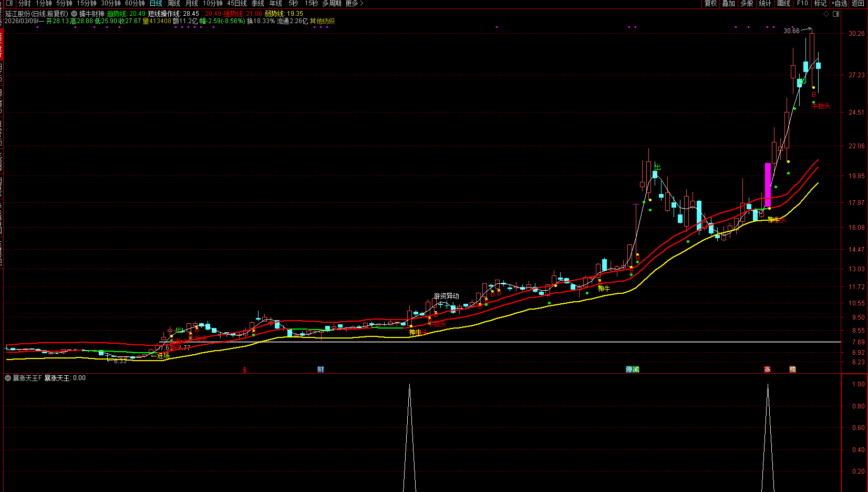868x492 pixels.
Task: Click the blue 财 event marker
Action: pos(321,370)
